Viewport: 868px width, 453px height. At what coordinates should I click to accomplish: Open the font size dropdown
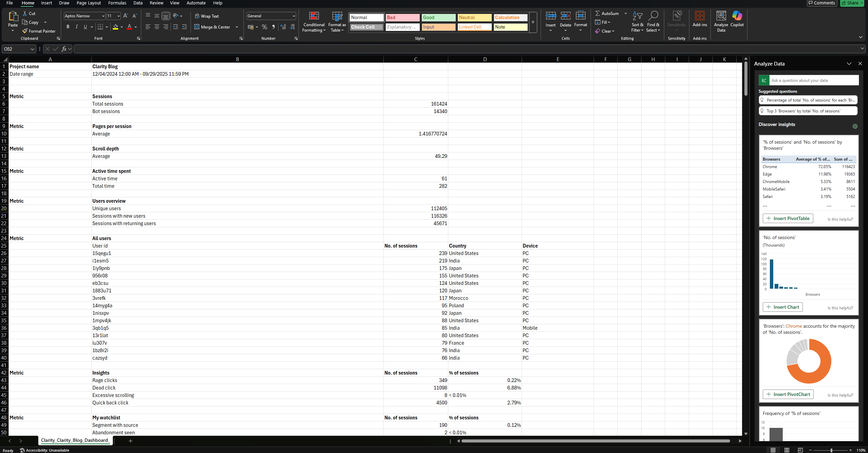pyautogui.click(x=119, y=16)
